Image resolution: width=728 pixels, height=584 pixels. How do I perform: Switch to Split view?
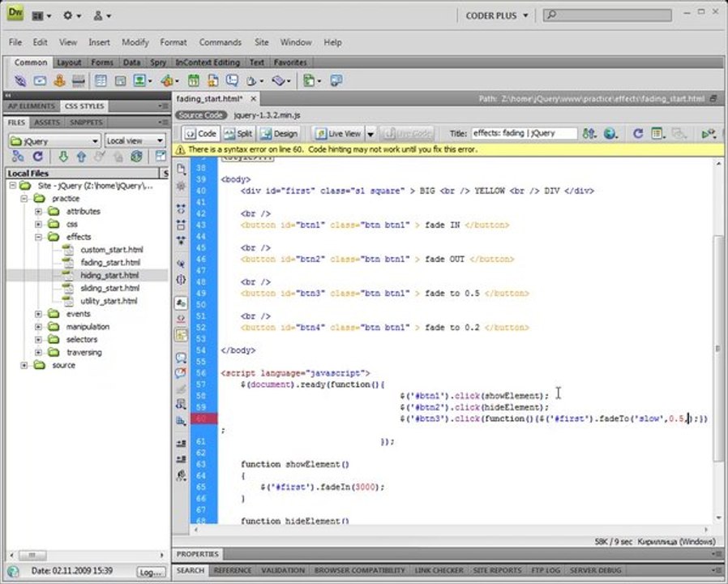point(238,134)
